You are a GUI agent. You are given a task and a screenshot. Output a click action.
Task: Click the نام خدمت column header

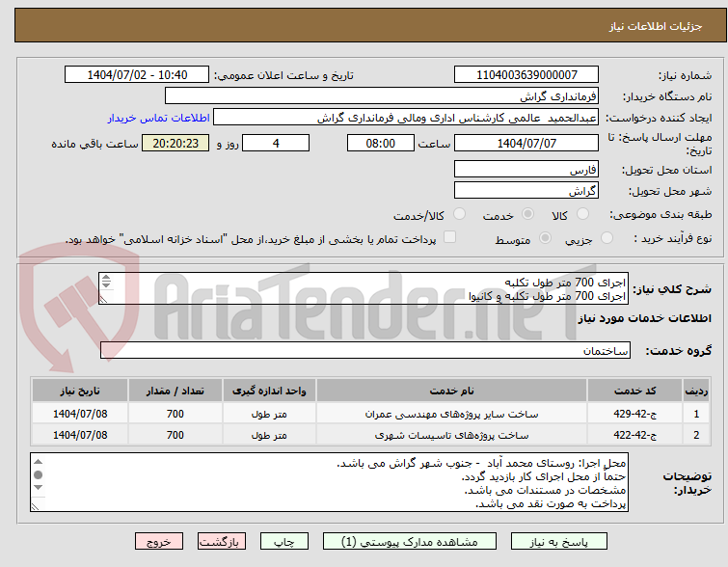[x=451, y=391]
